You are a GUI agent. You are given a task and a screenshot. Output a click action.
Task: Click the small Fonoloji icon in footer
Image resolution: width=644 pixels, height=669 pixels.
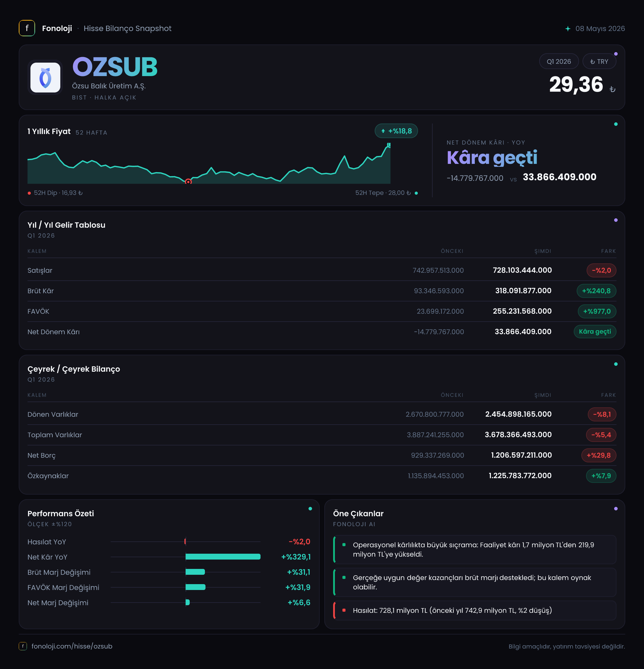click(23, 646)
